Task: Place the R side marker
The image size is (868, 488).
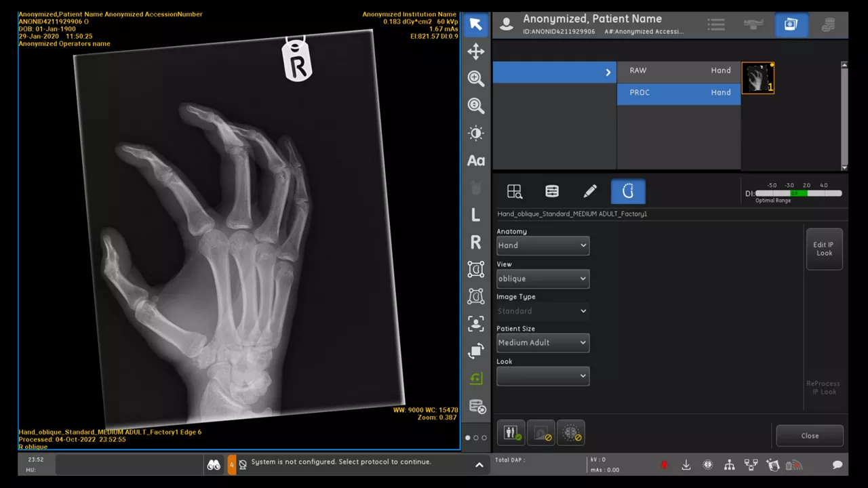Action: point(476,242)
